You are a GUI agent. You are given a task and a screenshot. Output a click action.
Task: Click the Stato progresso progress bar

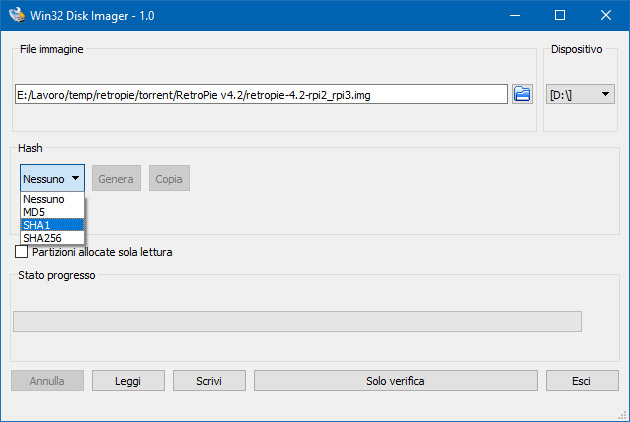(x=296, y=321)
